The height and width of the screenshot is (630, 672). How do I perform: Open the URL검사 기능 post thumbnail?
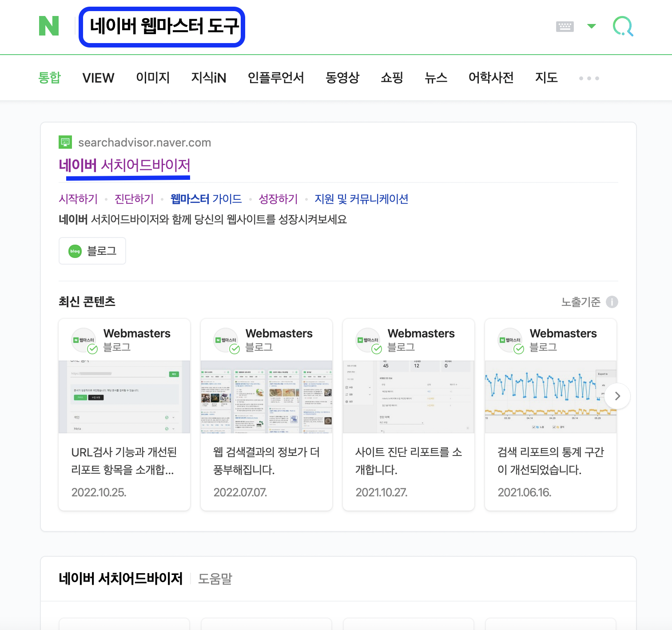[x=124, y=397]
